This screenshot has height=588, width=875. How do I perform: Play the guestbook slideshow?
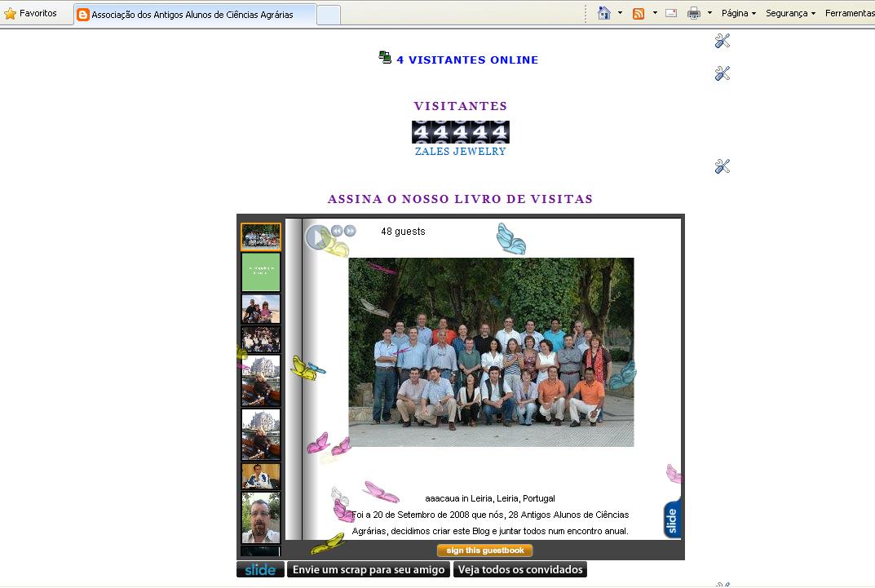(318, 237)
